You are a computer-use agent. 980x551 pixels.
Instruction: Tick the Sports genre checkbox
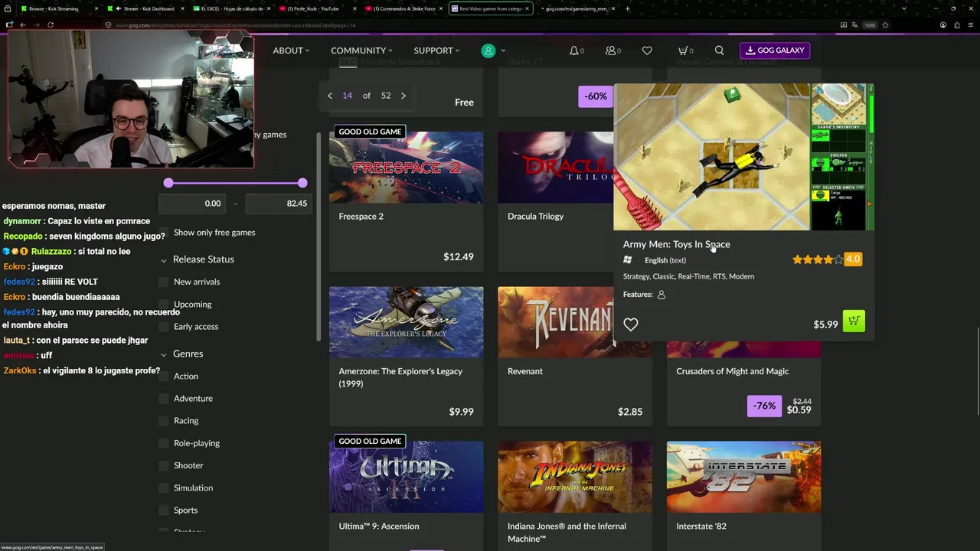tap(164, 510)
